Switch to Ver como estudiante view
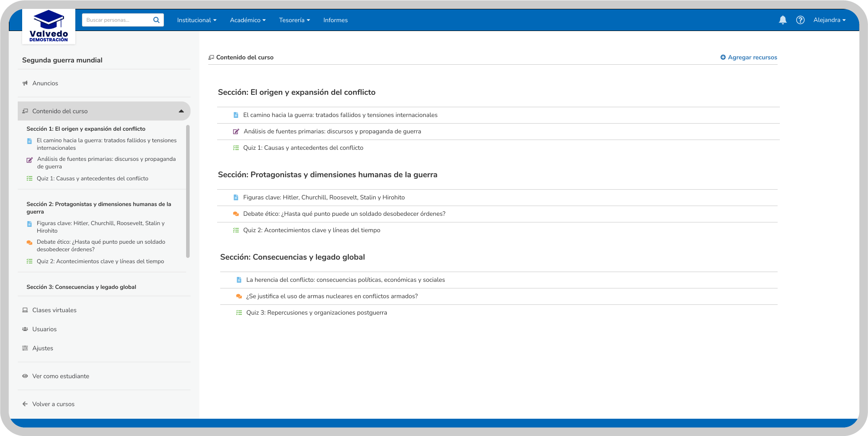Screen dimensions: 868x436 60,376
